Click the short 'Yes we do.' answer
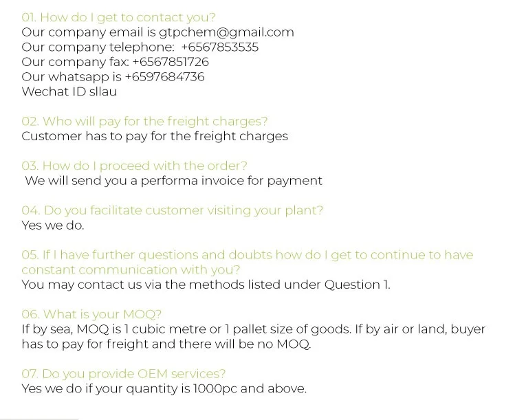 (53, 225)
